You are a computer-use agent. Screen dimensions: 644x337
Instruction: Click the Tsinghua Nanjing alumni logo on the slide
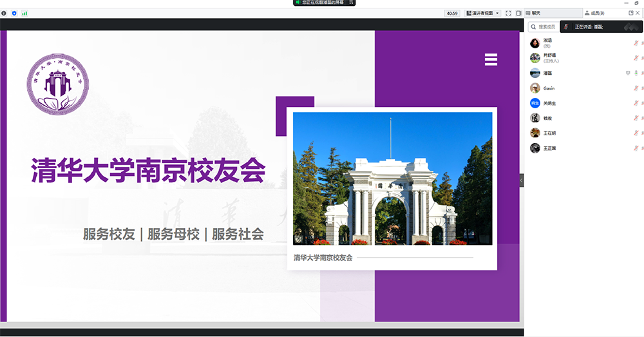pyautogui.click(x=58, y=84)
